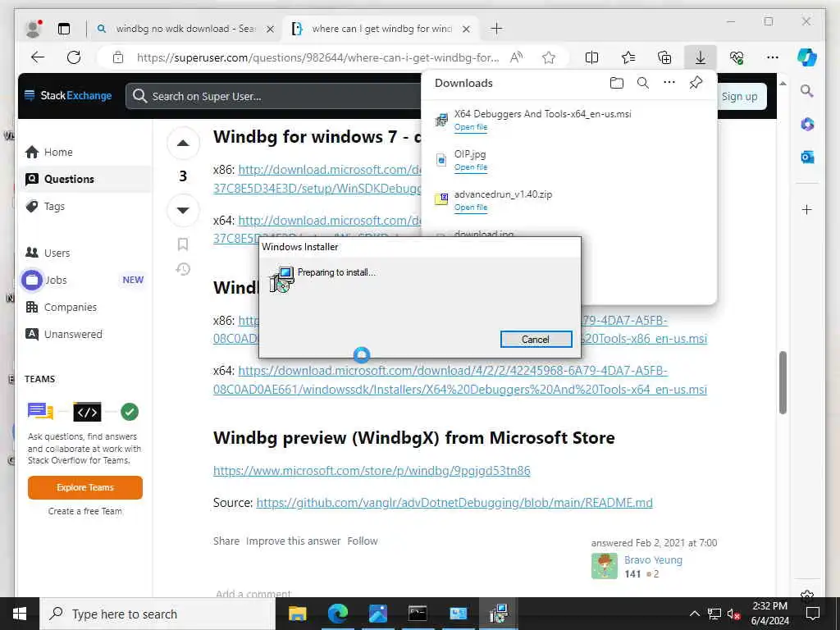Viewport: 840px width, 630px height.
Task: Click the browser back arrow
Action: tap(38, 57)
